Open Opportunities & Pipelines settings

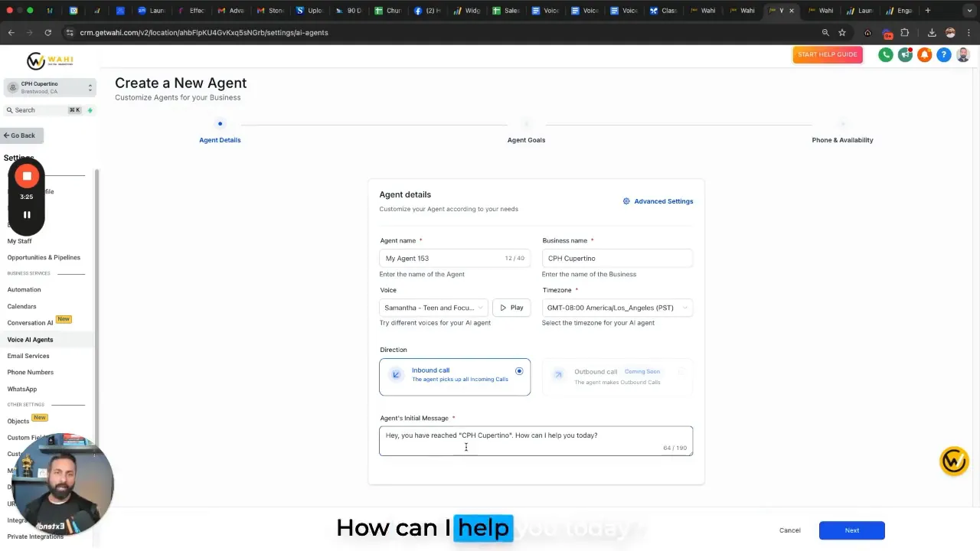point(44,257)
